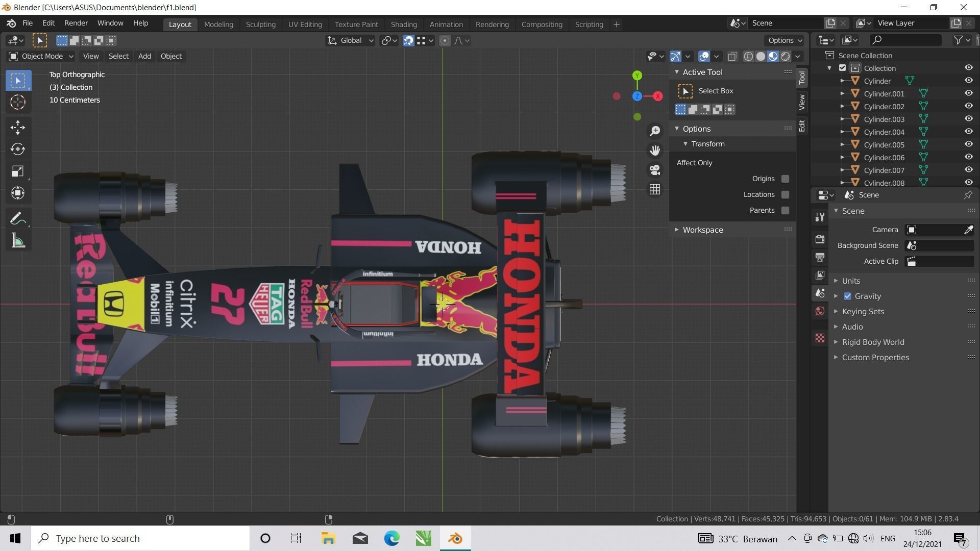Open the View sidebar tab
This screenshot has height=551, width=980.
click(x=802, y=102)
